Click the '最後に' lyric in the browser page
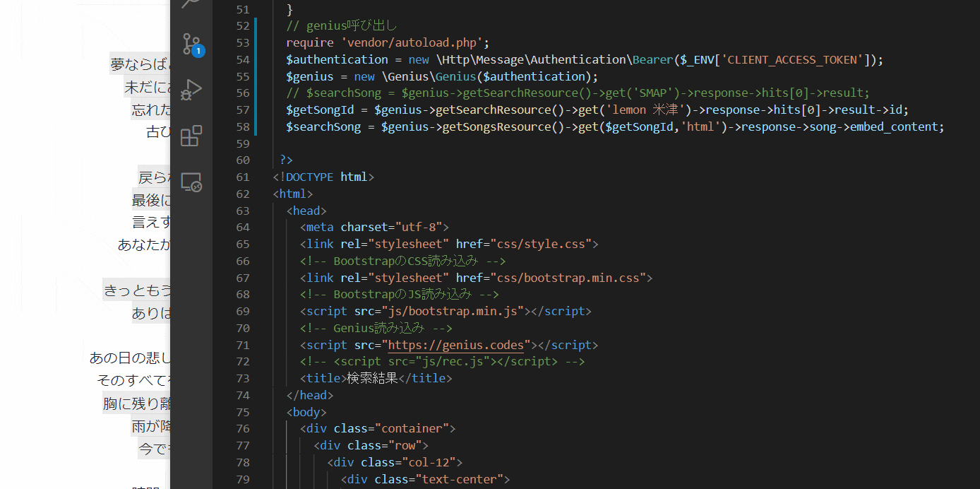 pos(151,200)
